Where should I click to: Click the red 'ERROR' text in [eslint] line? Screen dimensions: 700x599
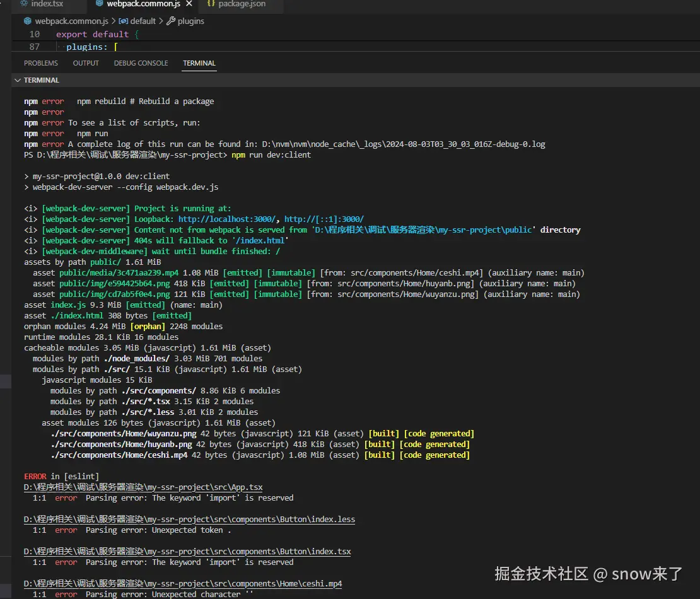pos(35,477)
